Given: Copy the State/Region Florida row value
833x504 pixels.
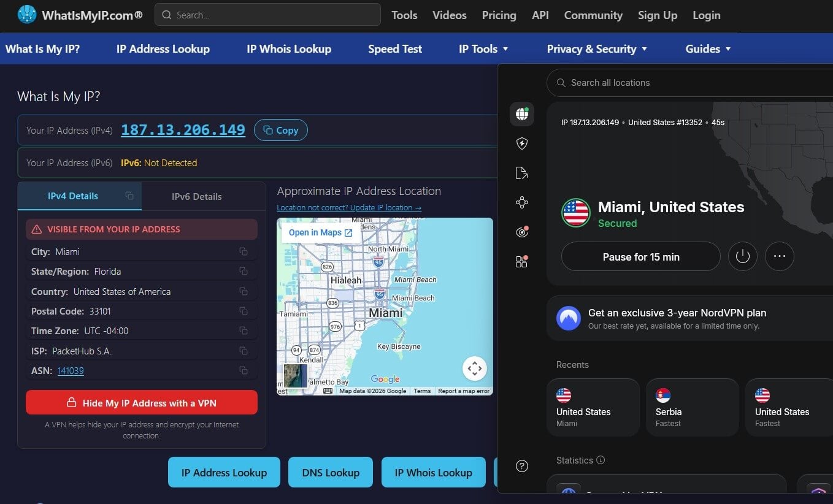Looking at the screenshot, I should pos(244,272).
